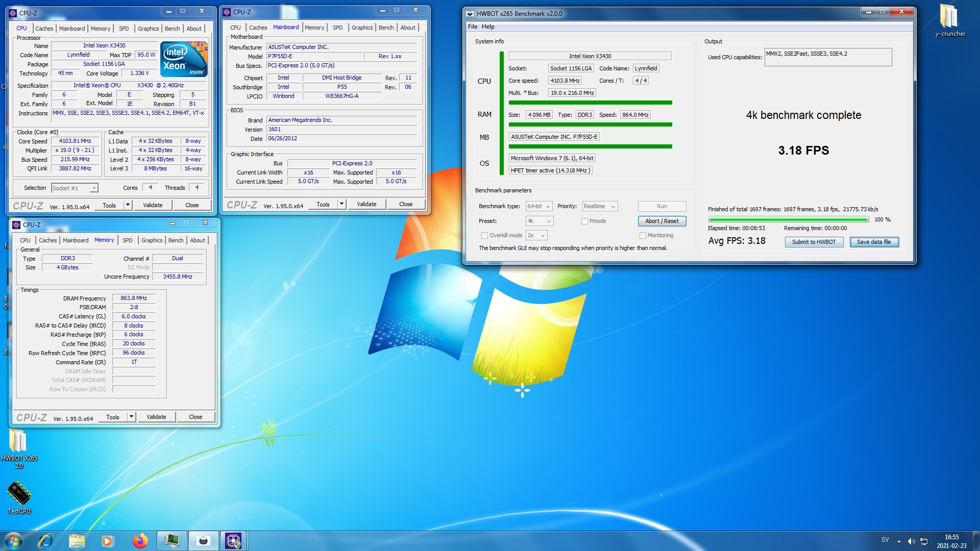The width and height of the screenshot is (980, 551).
Task: Click Save data file button
Action: tap(874, 242)
